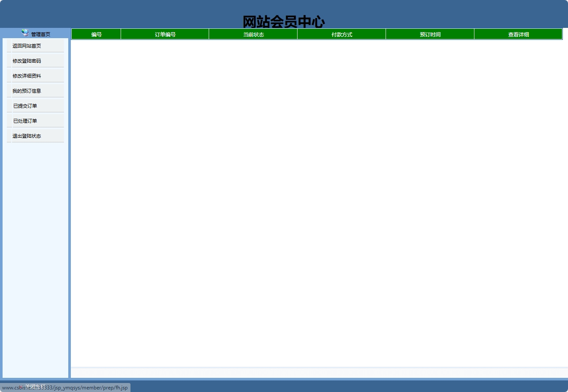Click the status bar URL tooltip
Image resolution: width=568 pixels, height=392 pixels.
(64, 387)
